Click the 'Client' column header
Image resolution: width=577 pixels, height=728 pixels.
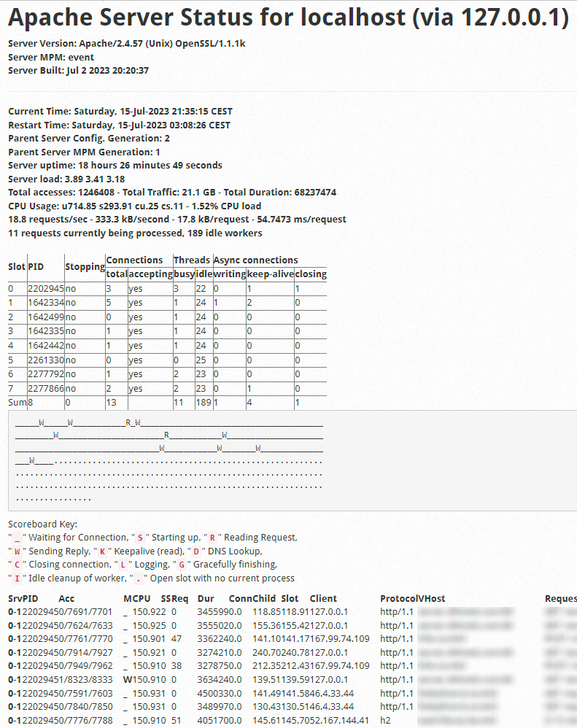323,598
